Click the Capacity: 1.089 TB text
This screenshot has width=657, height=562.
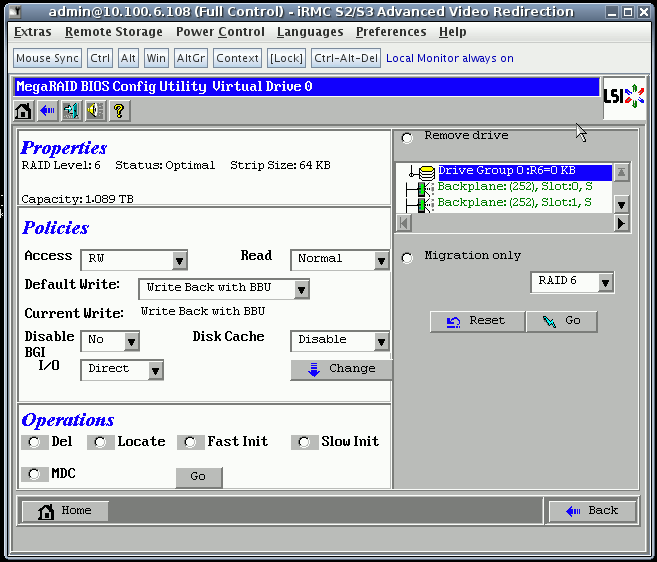pos(78,199)
